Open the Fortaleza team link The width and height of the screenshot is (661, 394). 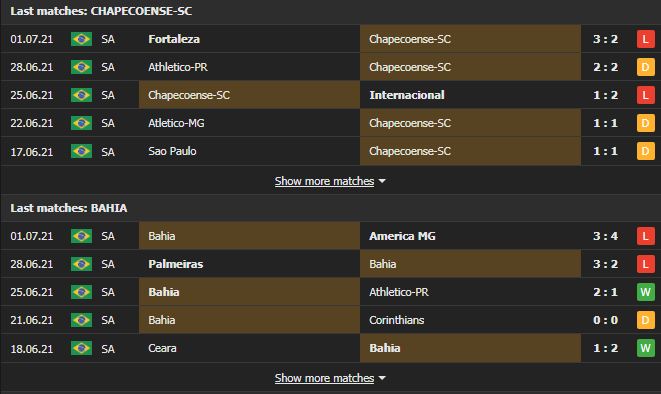174,39
